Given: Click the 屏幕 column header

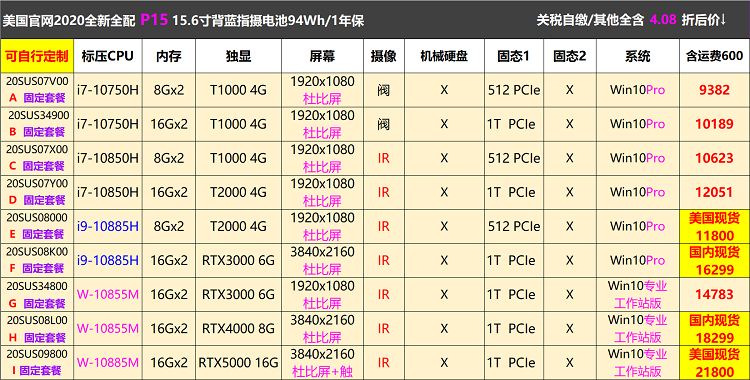Looking at the screenshot, I should coord(322,56).
